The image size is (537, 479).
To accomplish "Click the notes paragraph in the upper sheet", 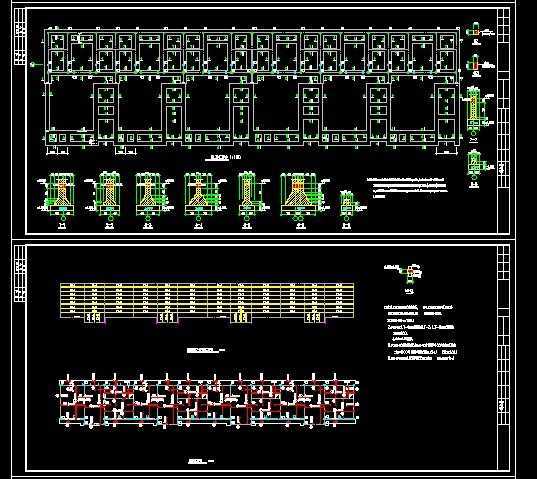I will click(x=407, y=188).
